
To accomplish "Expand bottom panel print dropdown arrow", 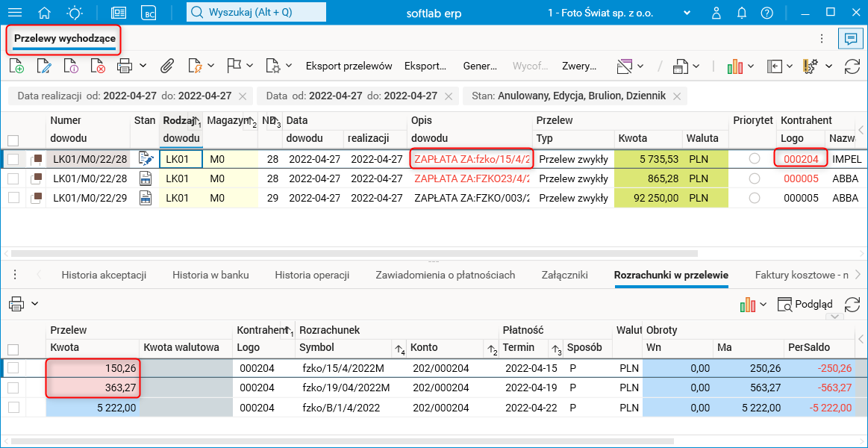I will (34, 303).
